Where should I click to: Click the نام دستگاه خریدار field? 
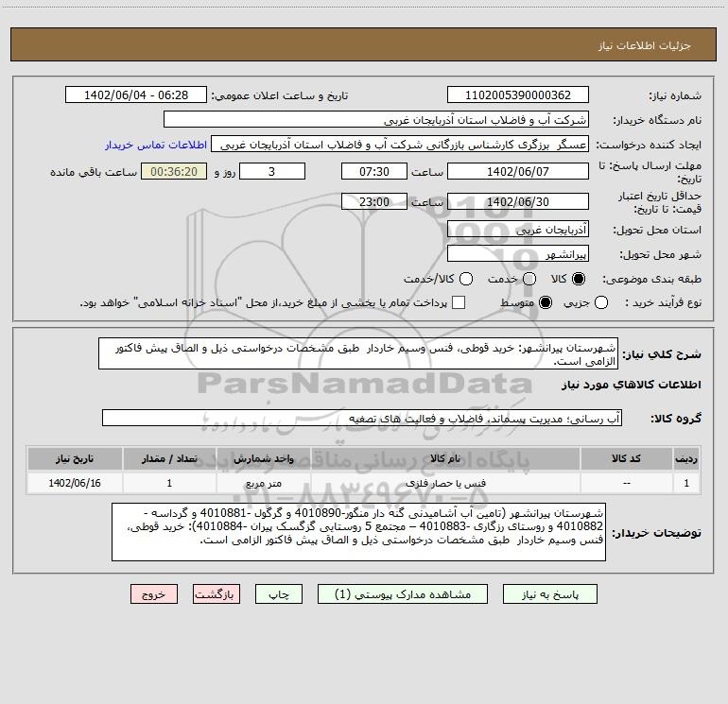pyautogui.click(x=376, y=120)
